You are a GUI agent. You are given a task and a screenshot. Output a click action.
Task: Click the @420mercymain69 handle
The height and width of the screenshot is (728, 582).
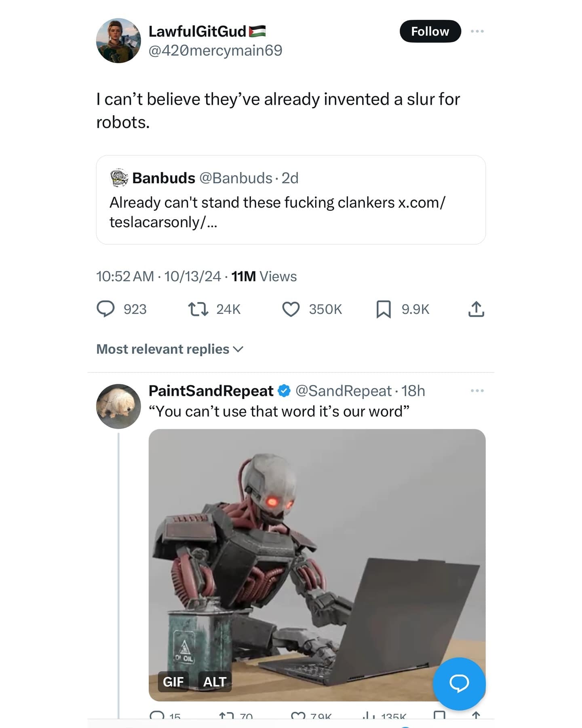click(215, 51)
